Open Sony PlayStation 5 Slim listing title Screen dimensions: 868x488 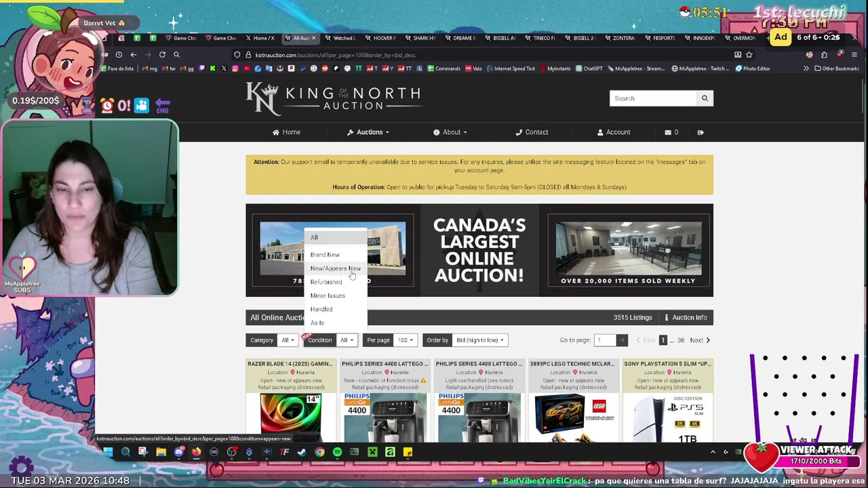click(667, 364)
